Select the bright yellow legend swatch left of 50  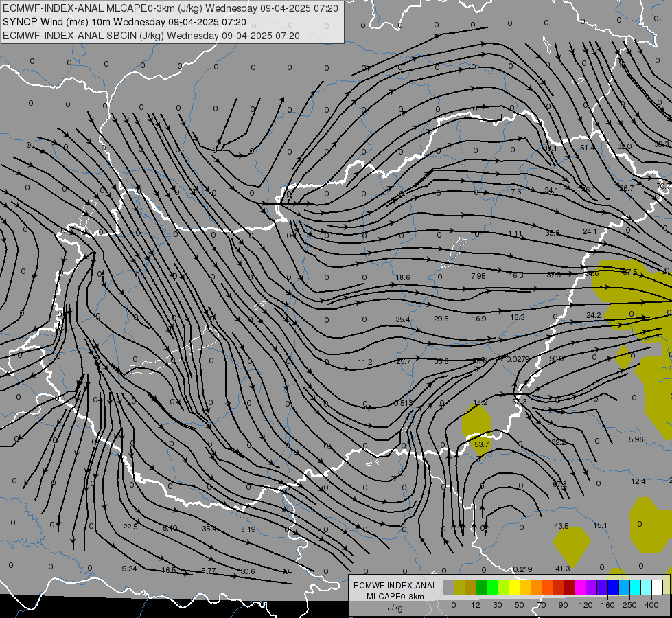(x=514, y=587)
